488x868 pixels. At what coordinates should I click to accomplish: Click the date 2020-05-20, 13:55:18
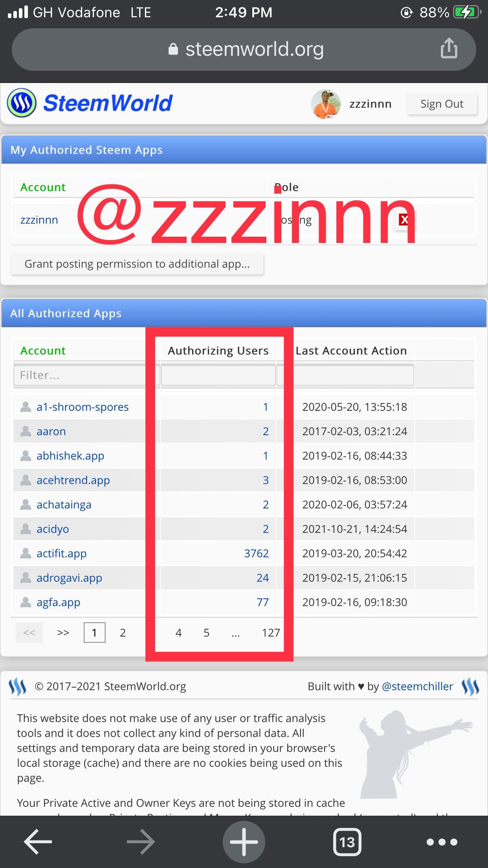tap(354, 407)
